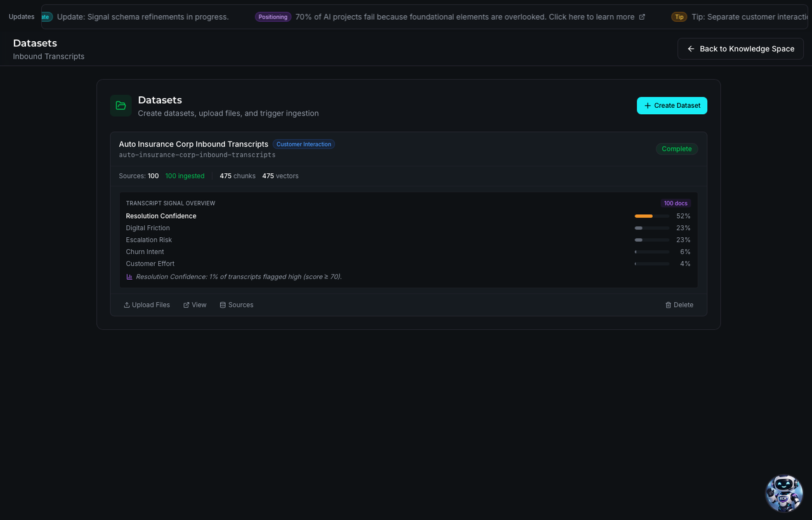Expand the Transcript Signal Overview panel
Image resolution: width=812 pixels, height=520 pixels.
(x=170, y=203)
